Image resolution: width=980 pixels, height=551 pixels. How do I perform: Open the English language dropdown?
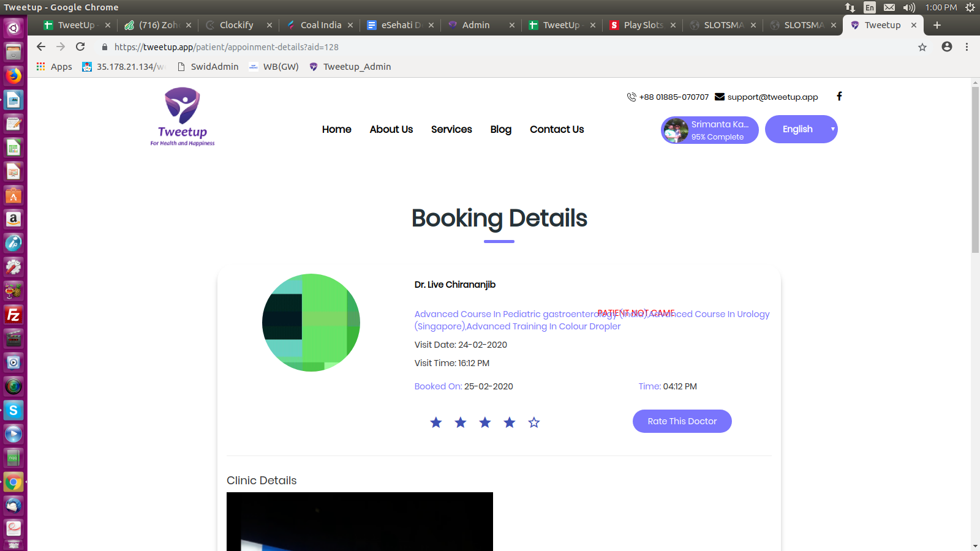(801, 129)
